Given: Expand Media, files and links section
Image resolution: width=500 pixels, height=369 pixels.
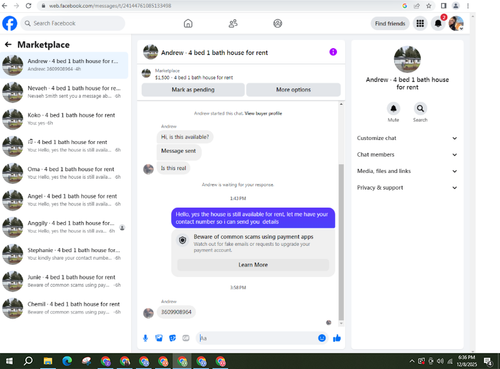Looking at the screenshot, I should [407, 171].
